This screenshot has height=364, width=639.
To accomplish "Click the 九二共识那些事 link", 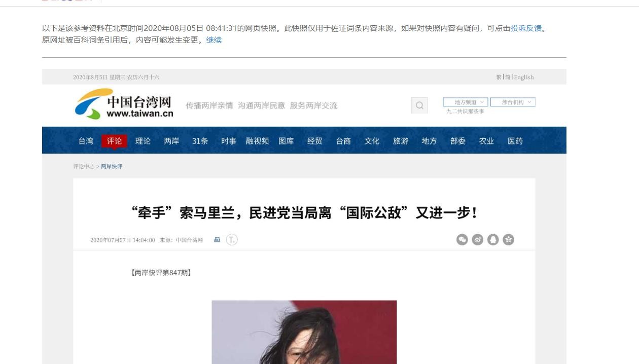I will (x=465, y=111).
